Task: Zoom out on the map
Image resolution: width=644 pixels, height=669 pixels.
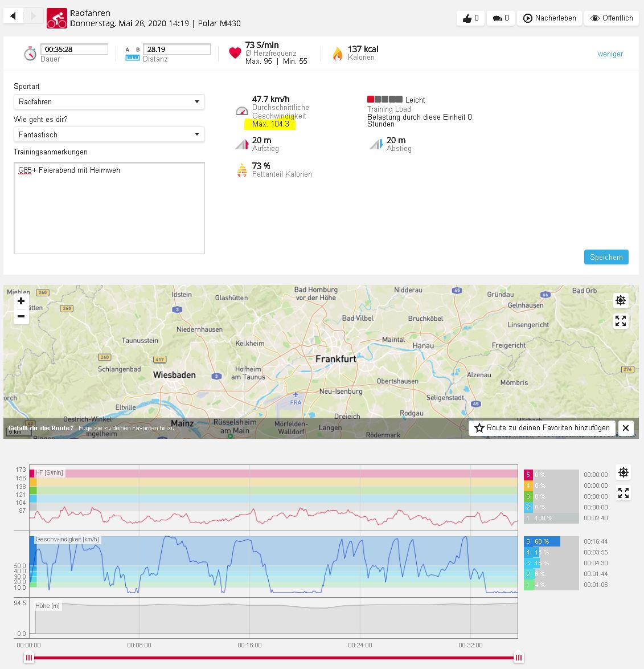Action: coord(21,316)
